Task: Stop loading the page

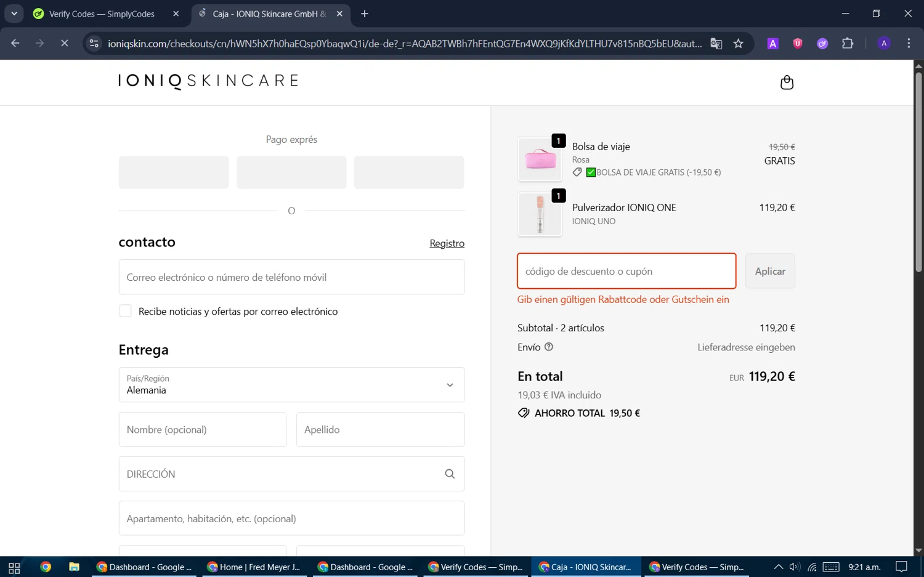Action: click(64, 43)
